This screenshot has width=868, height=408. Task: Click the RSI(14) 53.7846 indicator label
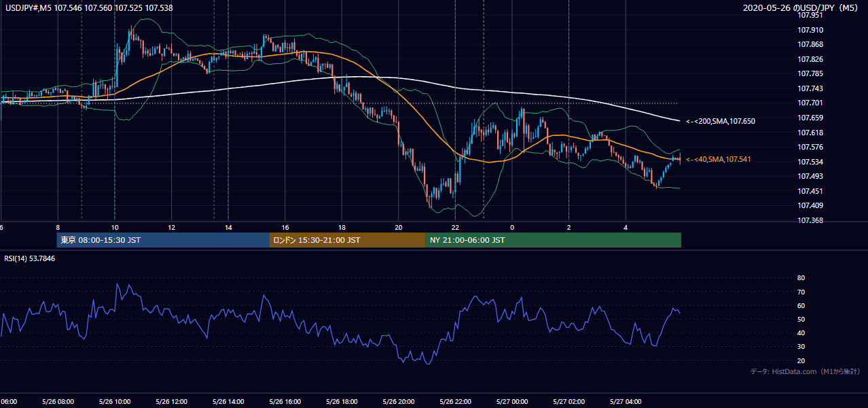pyautogui.click(x=30, y=258)
